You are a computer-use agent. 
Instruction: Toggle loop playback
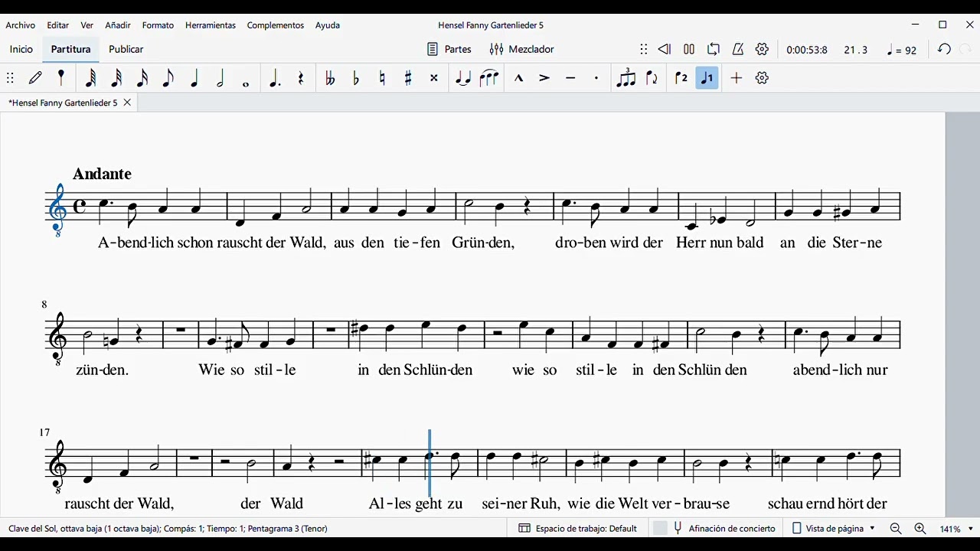pos(714,49)
